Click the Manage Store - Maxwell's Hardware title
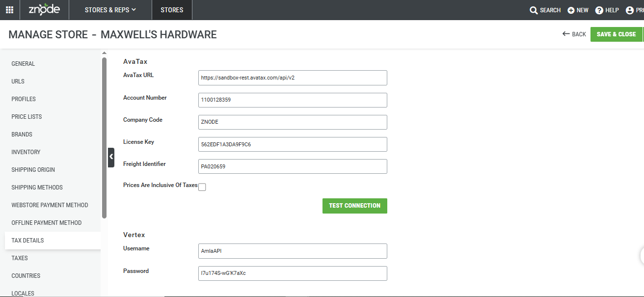 click(112, 34)
